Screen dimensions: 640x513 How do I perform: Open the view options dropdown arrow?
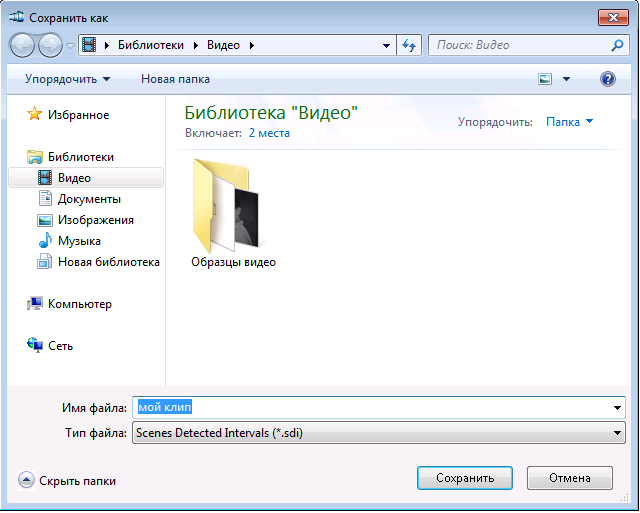click(x=567, y=79)
